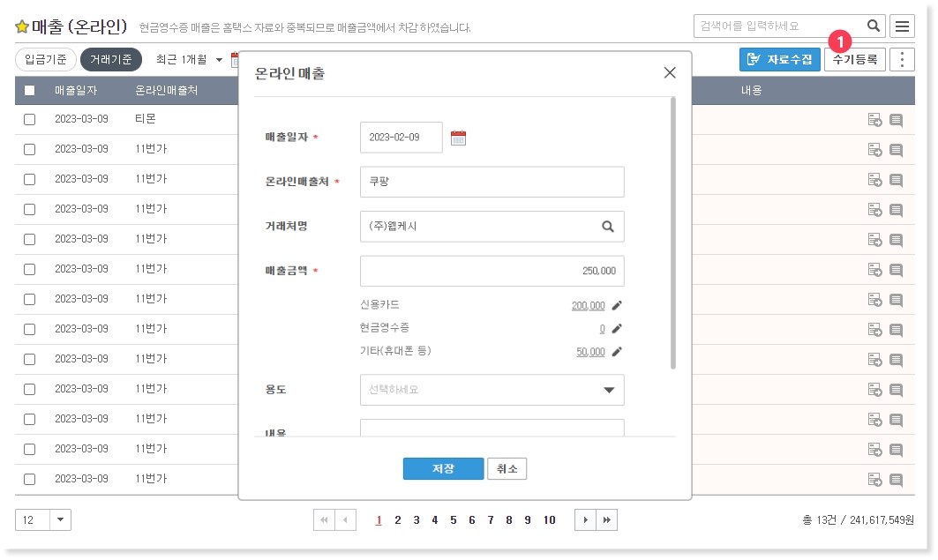This screenshot has height=560, width=938.
Task: Switch to the 입금기준 tab
Action: click(46, 60)
